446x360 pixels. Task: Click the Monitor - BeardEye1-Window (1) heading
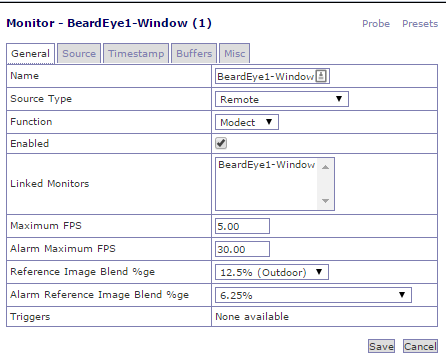coord(109,23)
